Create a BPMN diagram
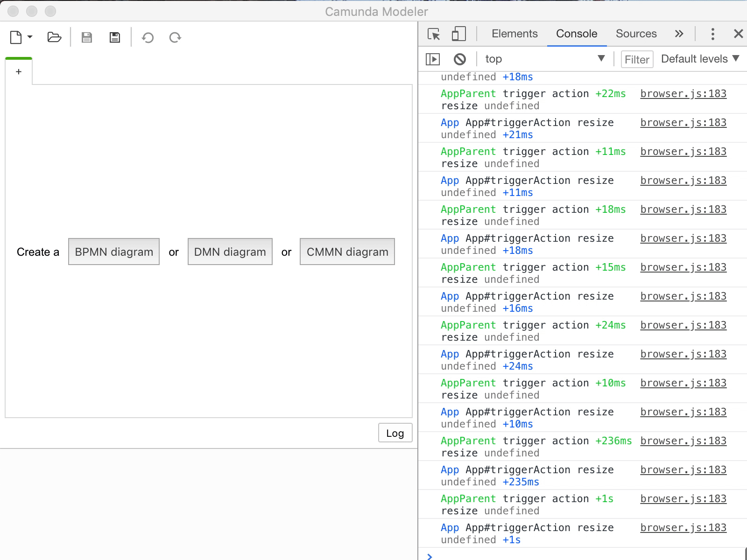Viewport: 747px width, 560px height. [114, 252]
